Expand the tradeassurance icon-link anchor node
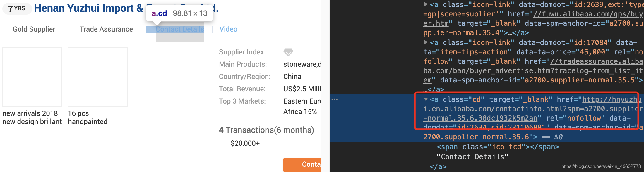The height and width of the screenshot is (172, 644). pyautogui.click(x=426, y=42)
